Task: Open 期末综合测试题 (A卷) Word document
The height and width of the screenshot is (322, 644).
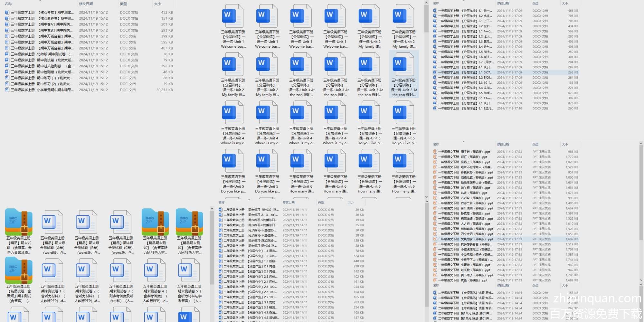Action: [x=53, y=231]
